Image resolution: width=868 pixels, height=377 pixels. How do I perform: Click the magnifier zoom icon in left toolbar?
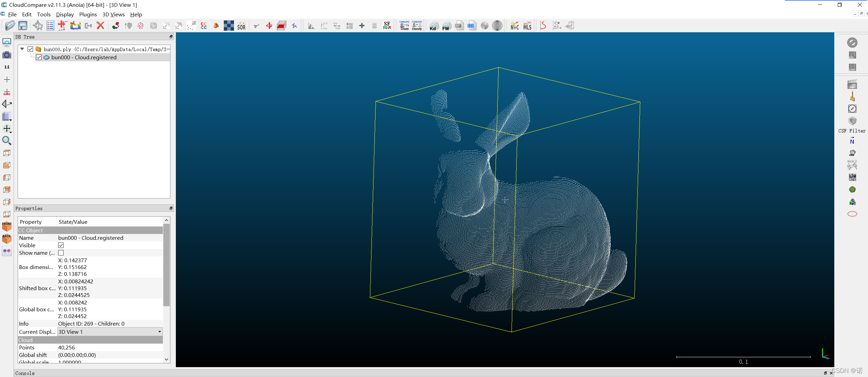tap(7, 141)
